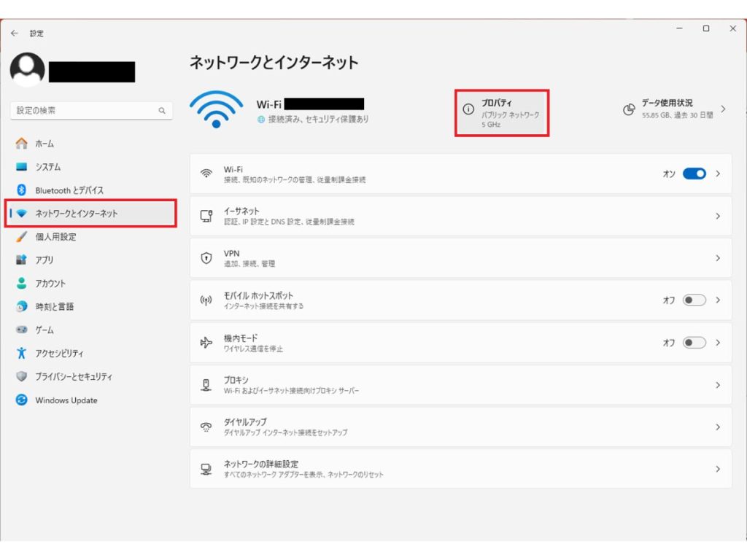Click the 機内モード airplane icon
The height and width of the screenshot is (560, 747).
pos(206,342)
